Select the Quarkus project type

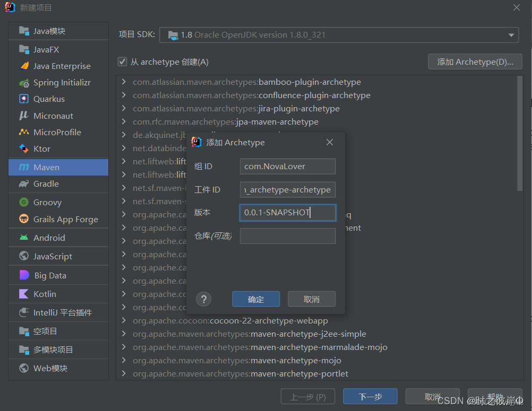point(58,99)
